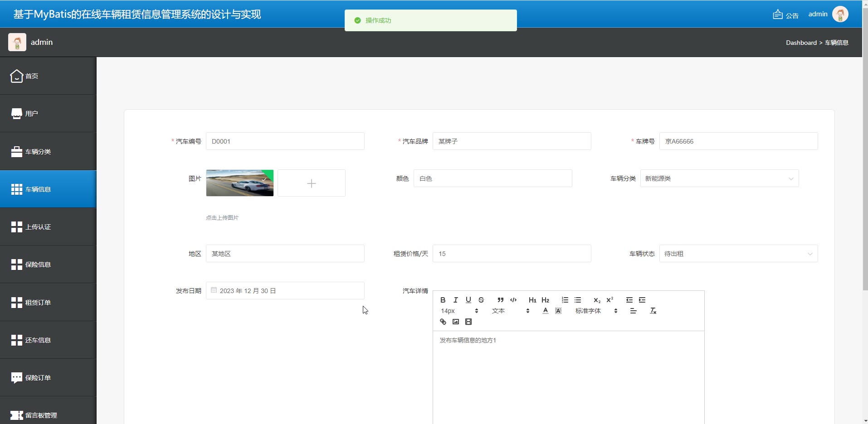
Task: Expand the 车辆状态 dropdown showing 待出租
Action: pos(738,254)
